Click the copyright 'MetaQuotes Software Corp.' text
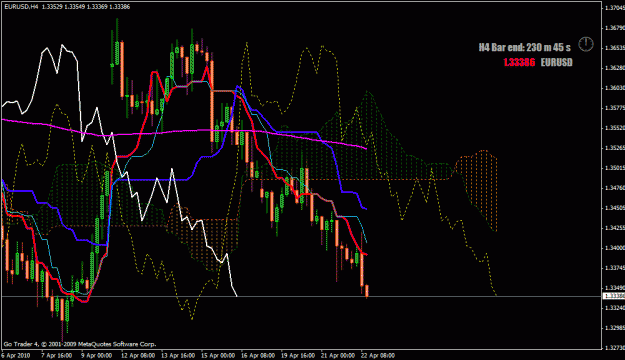 click(x=117, y=344)
